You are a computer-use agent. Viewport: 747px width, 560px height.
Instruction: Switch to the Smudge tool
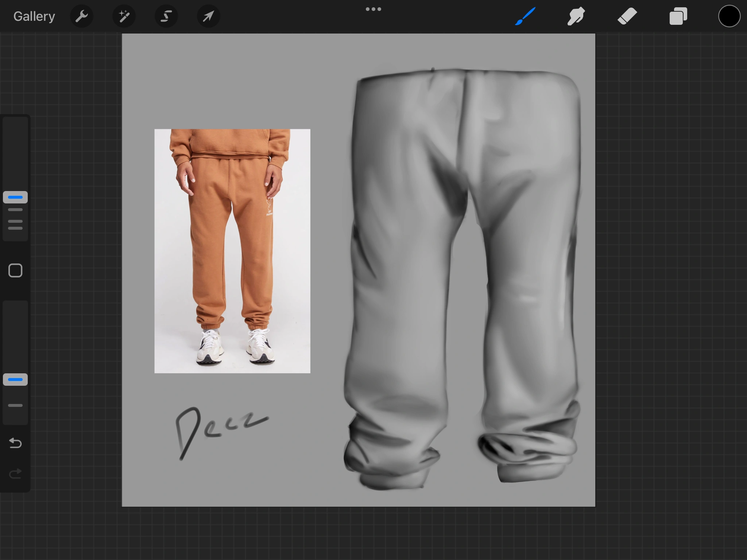pyautogui.click(x=576, y=16)
